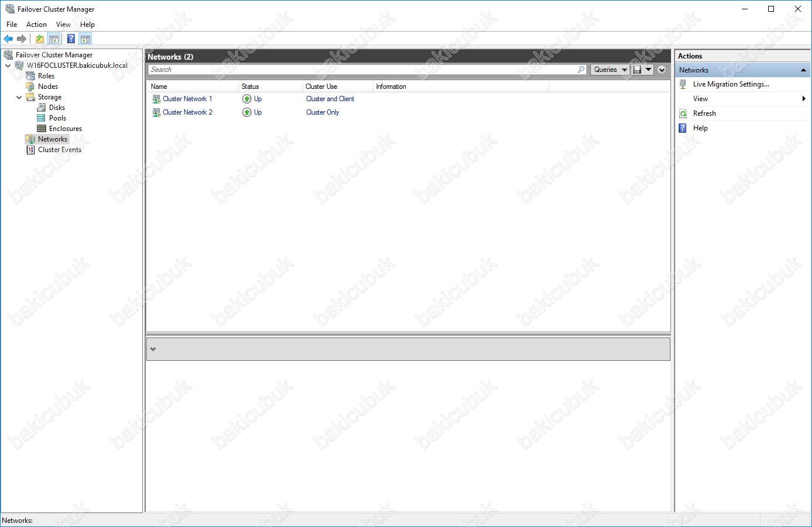The height and width of the screenshot is (527, 812).
Task: Click the green Up status icon for Cluster Network 1
Action: pos(247,99)
